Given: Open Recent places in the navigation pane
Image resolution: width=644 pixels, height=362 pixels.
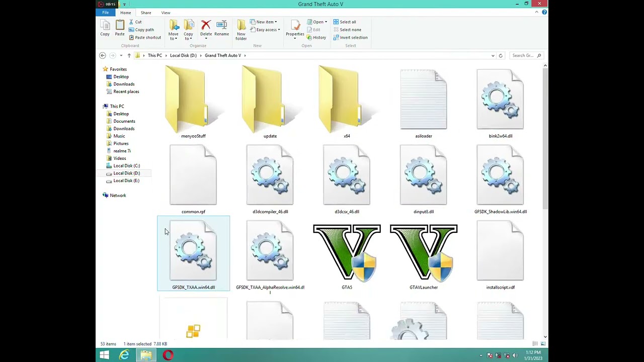Looking at the screenshot, I should click(126, 92).
